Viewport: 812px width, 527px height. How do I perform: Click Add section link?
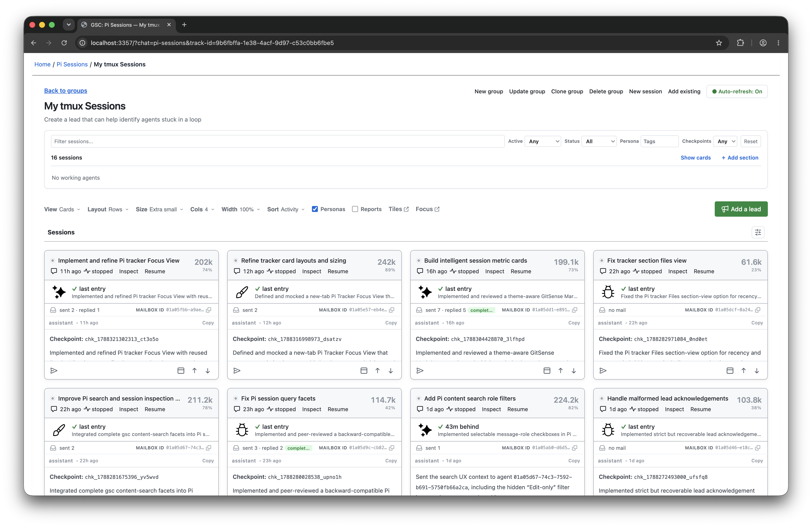coord(740,157)
